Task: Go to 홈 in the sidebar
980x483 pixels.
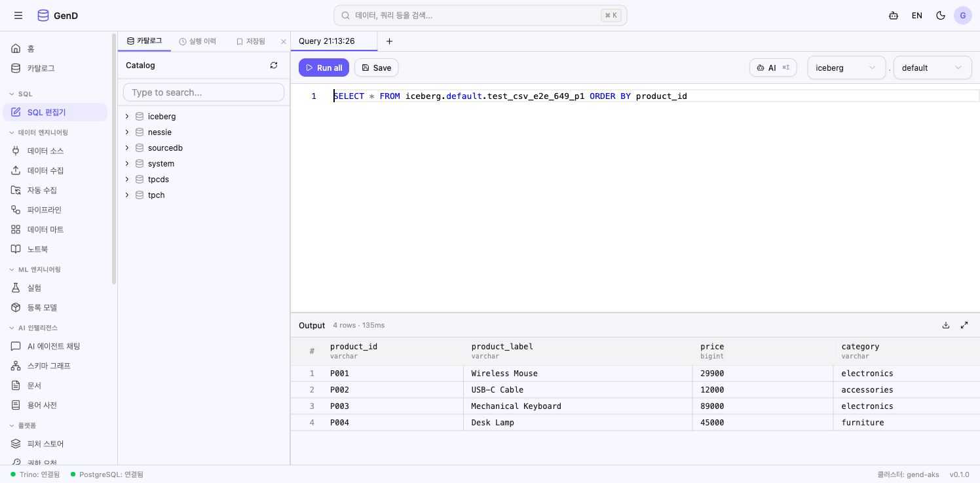Action: [55, 48]
